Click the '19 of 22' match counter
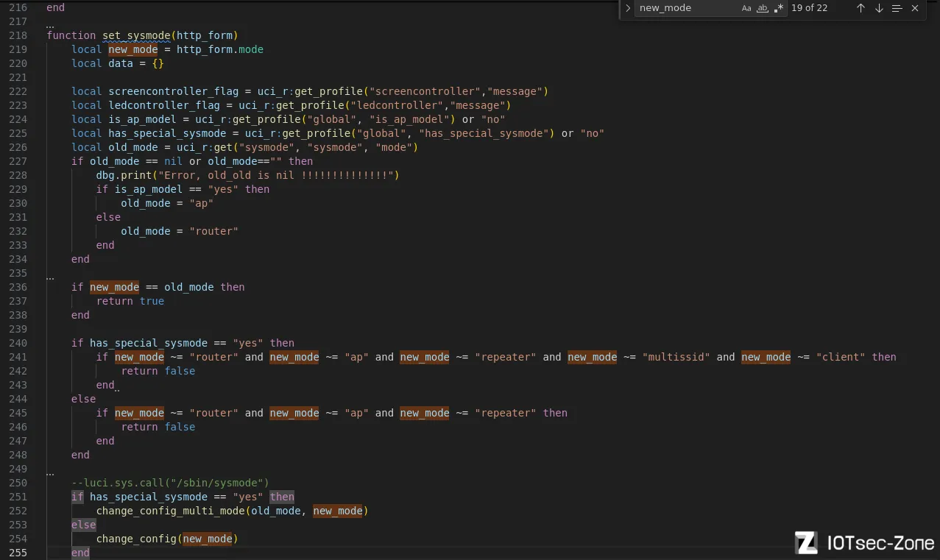Viewport: 940px width, 560px height. [809, 8]
